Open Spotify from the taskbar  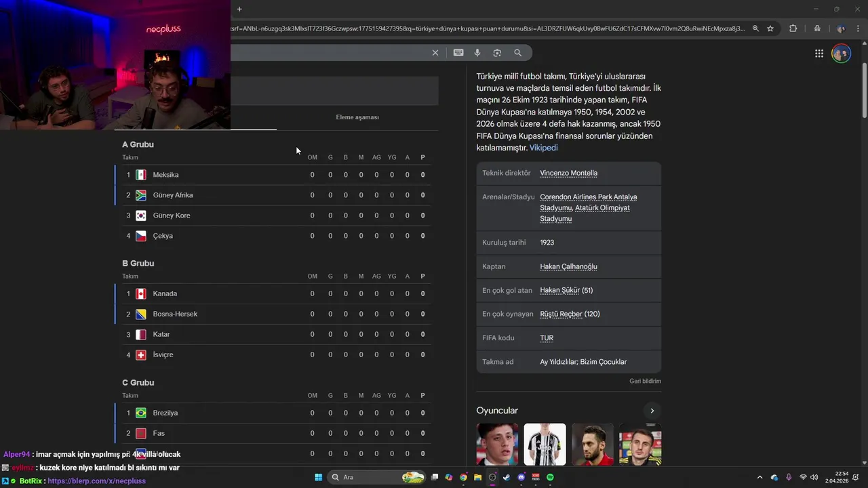tap(550, 477)
